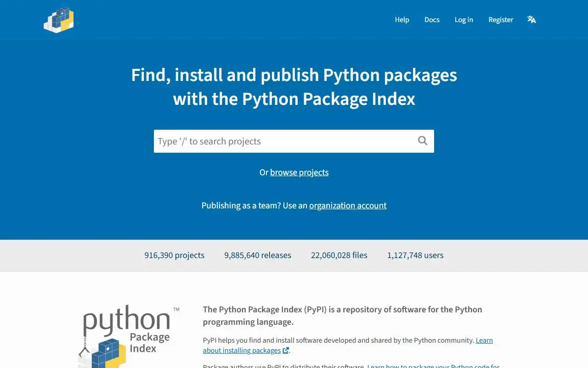
Task: Select Register in the header
Action: click(501, 20)
